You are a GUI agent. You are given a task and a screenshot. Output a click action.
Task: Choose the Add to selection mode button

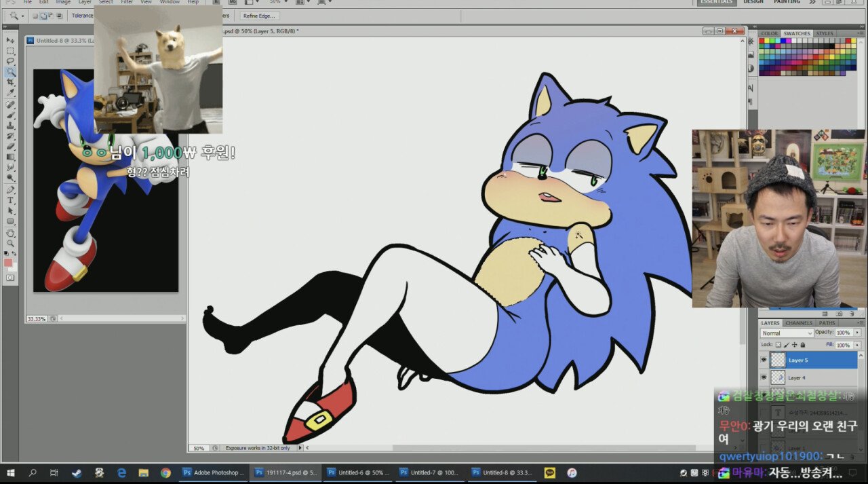point(43,16)
